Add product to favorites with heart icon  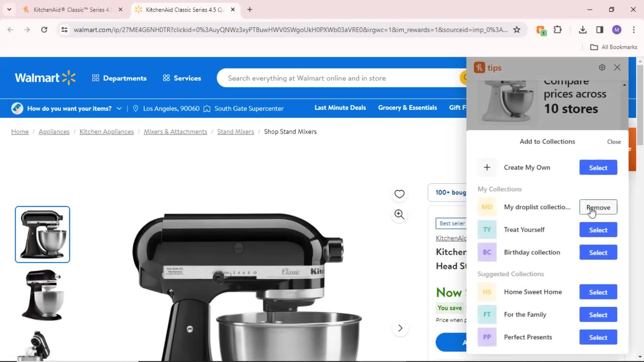pos(399,194)
